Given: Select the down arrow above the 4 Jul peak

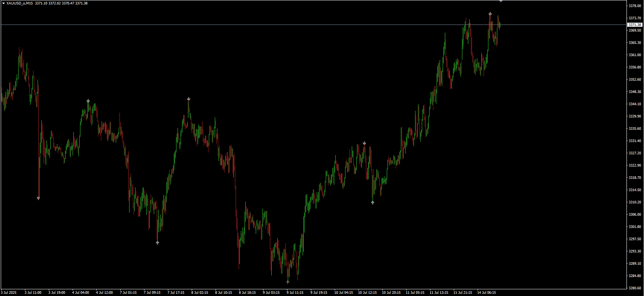Looking at the screenshot, I should pos(88,101).
